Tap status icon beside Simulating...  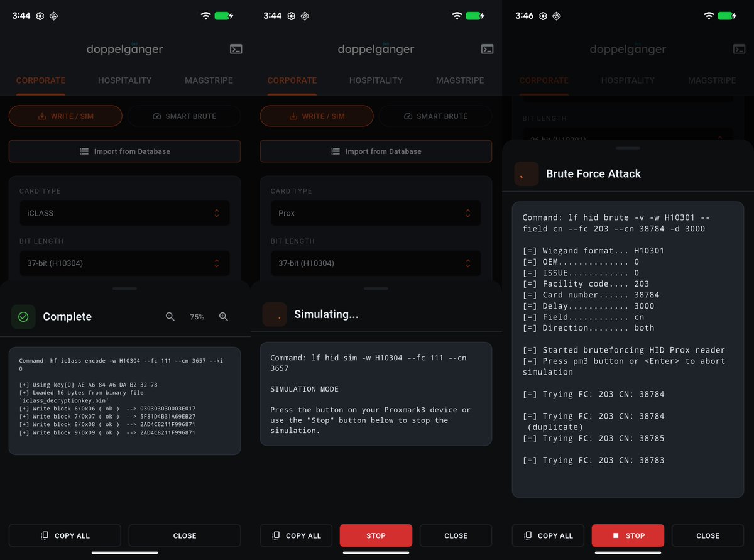275,314
